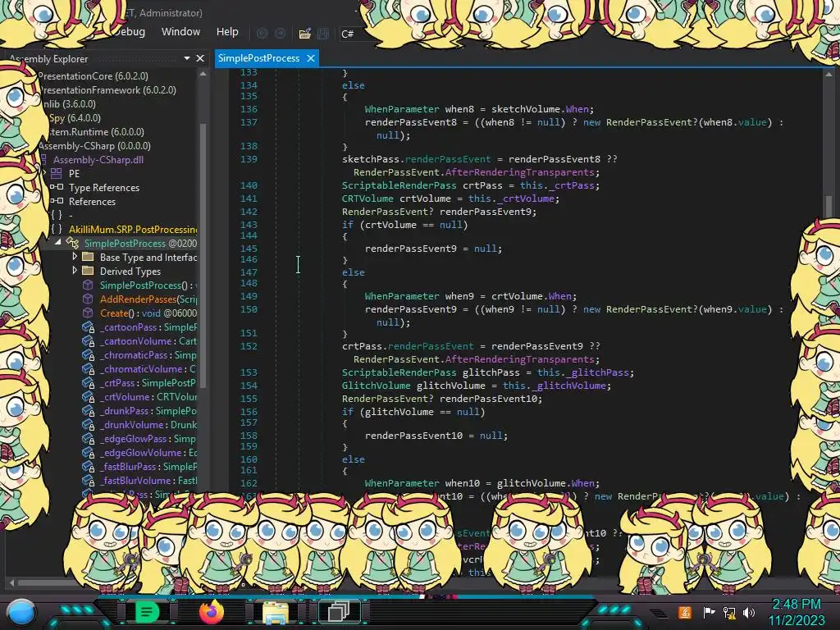Select the AkilliMum.SRP.PostProcessing namespace braces icon

point(57,230)
